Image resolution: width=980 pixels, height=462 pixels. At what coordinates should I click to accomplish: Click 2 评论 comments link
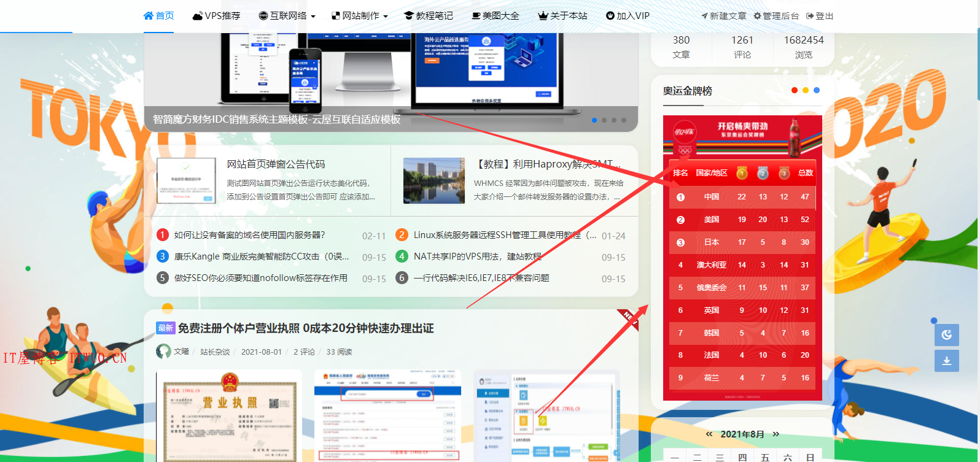pos(304,352)
